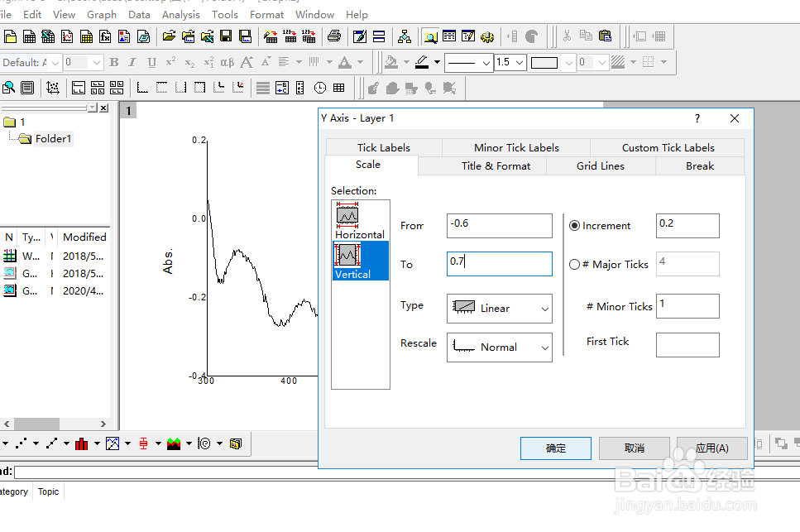Open an existing project
Screen dimensions: 800x532
click(x=169, y=36)
